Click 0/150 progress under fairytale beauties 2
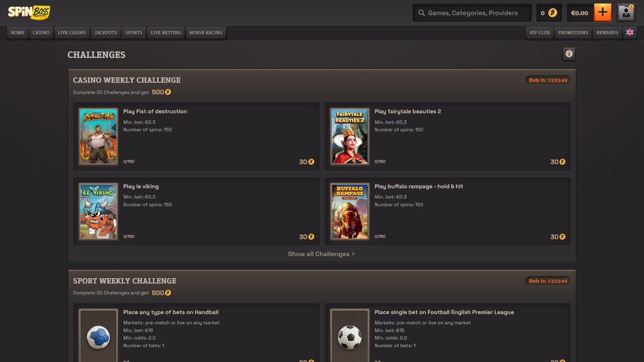The height and width of the screenshot is (362, 644). (380, 161)
